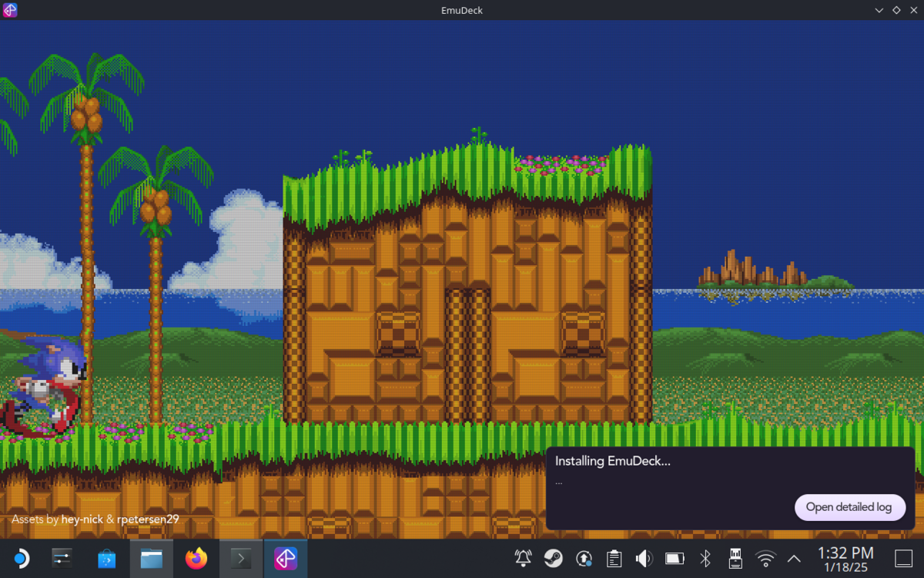Click the Show Desktop button
The height and width of the screenshot is (578, 924).
(903, 559)
